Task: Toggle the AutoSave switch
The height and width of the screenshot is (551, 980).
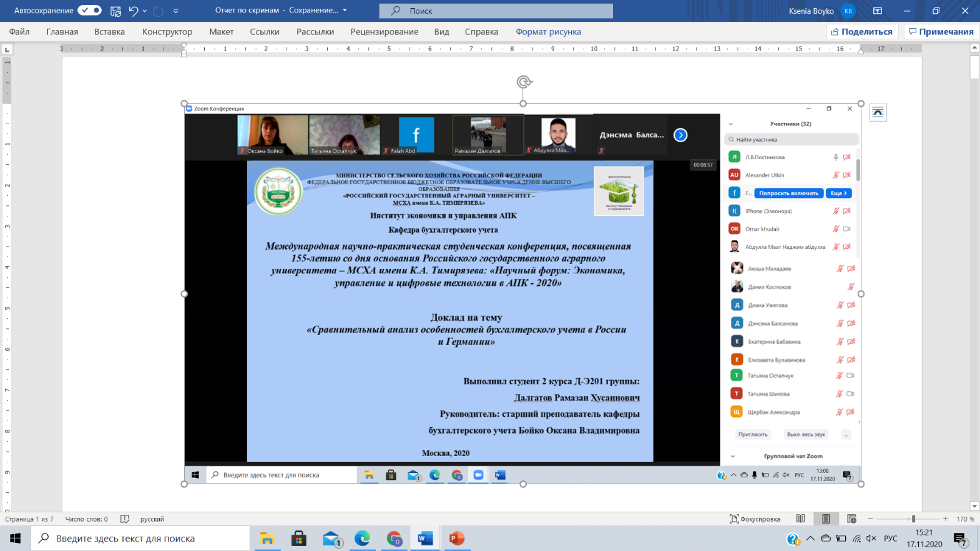Action: 89,11
